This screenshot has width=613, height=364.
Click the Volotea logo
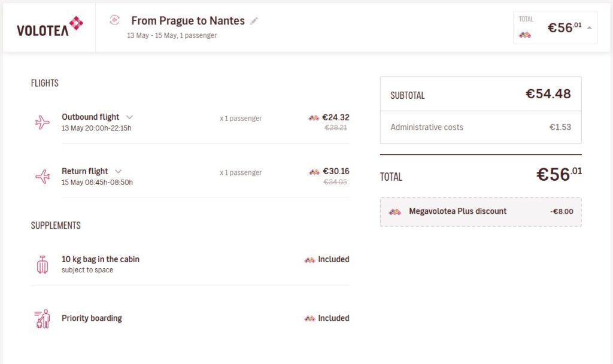pos(50,27)
